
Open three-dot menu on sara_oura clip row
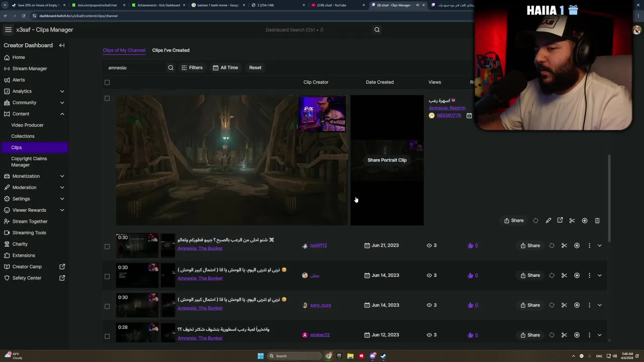pyautogui.click(x=589, y=305)
